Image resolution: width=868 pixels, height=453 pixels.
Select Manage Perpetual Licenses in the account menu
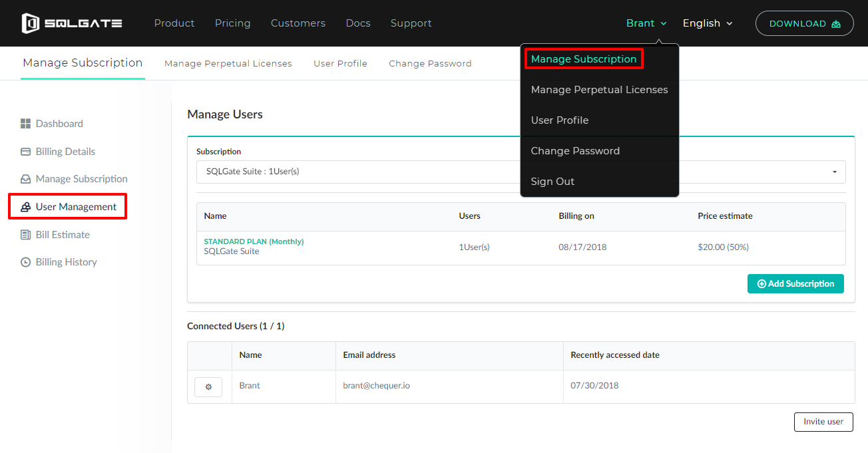pos(600,90)
